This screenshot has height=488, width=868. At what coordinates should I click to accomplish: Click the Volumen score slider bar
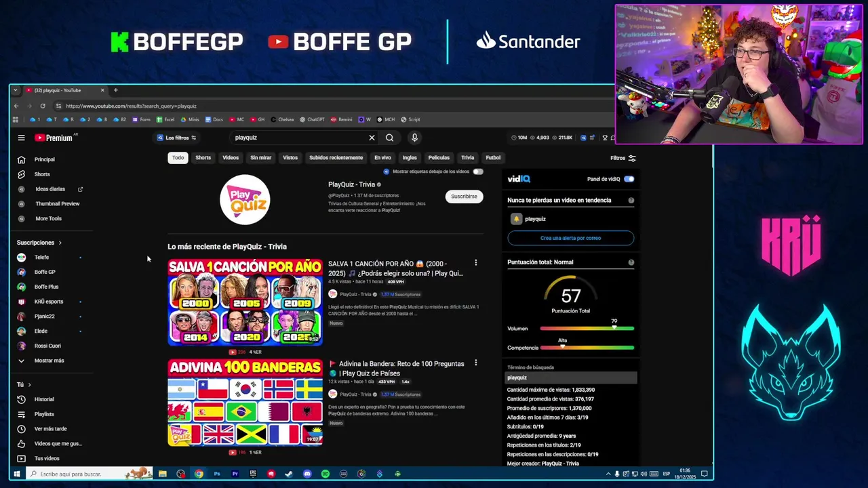click(x=587, y=329)
